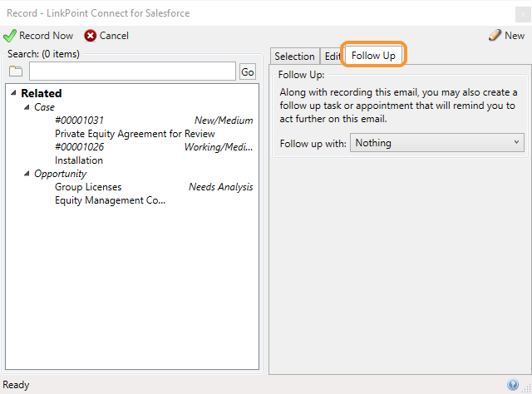Click the New pencil icon
Screen dimensions: 532x394
pyautogui.click(x=495, y=35)
